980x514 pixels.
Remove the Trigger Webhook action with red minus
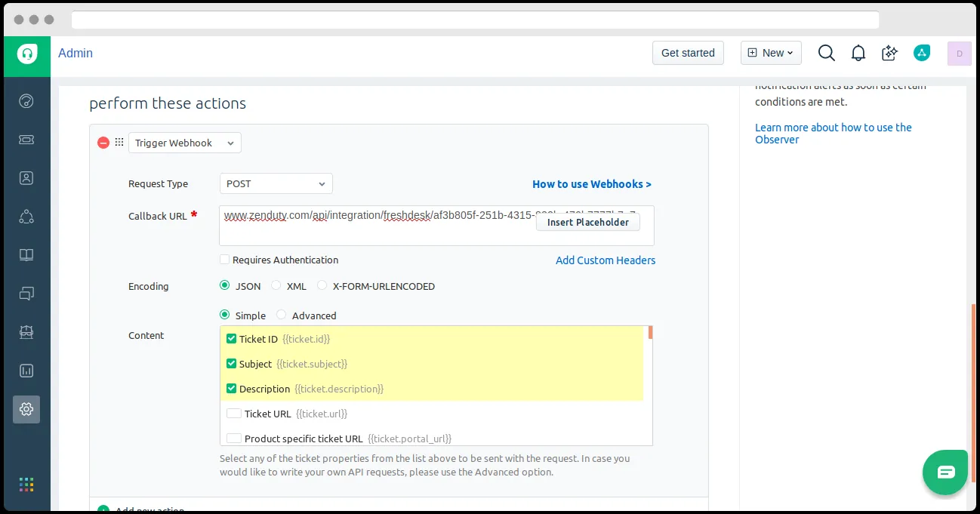103,143
